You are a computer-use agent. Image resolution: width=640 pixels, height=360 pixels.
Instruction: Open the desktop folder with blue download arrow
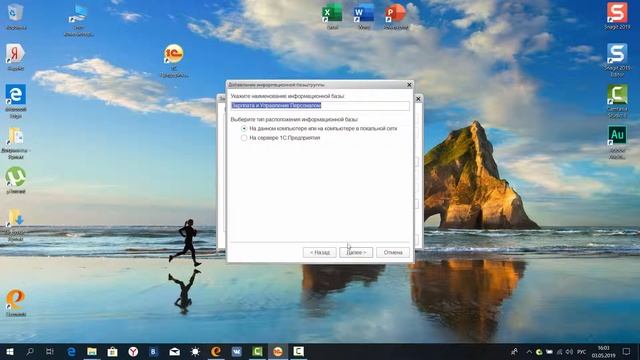pos(16,224)
